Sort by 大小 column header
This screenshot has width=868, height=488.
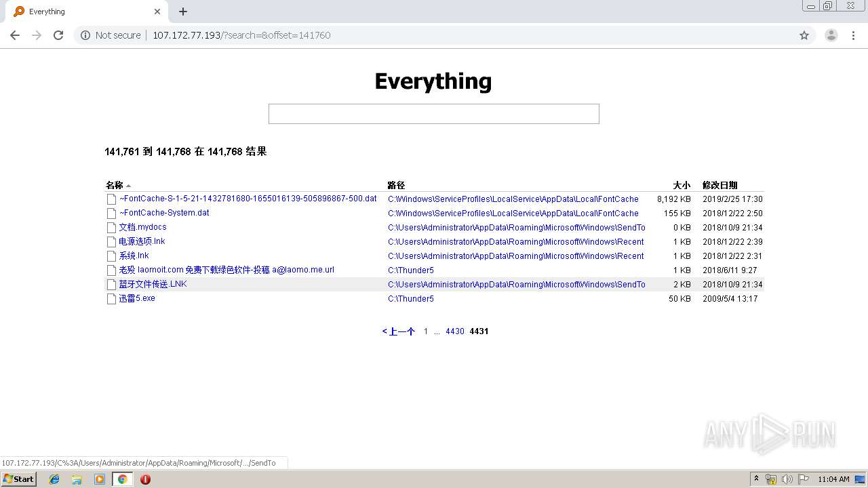click(682, 185)
